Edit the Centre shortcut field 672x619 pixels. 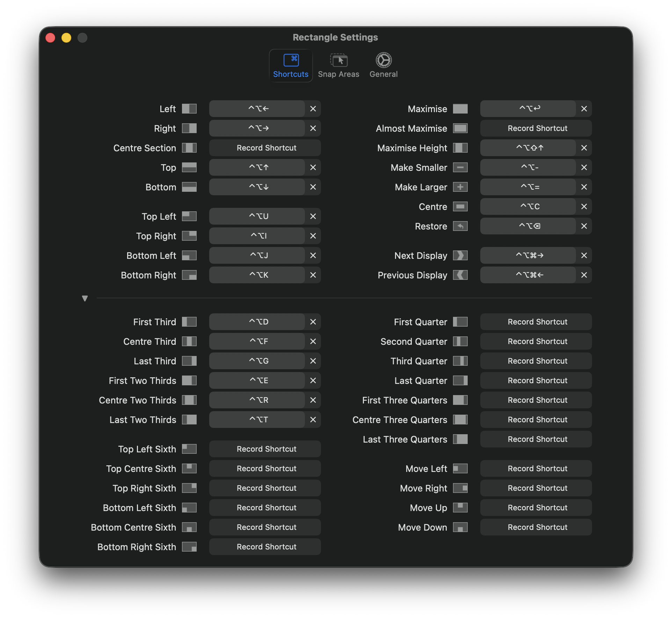point(528,206)
